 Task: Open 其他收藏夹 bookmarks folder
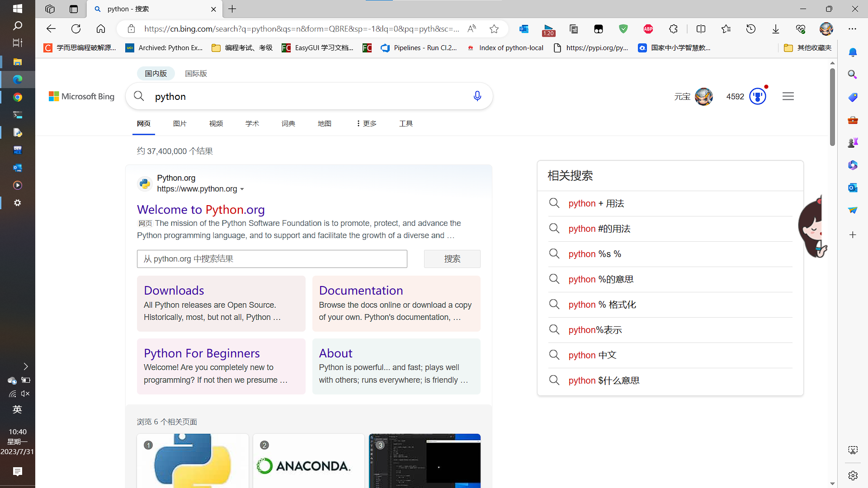[x=807, y=48]
